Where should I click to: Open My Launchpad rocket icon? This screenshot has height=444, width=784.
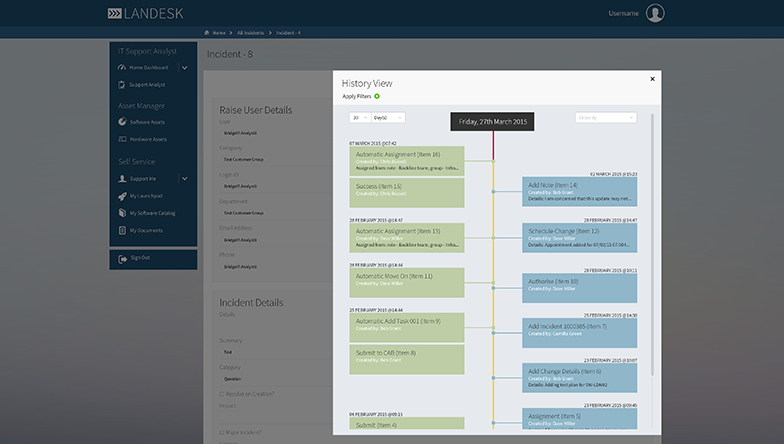pos(122,195)
